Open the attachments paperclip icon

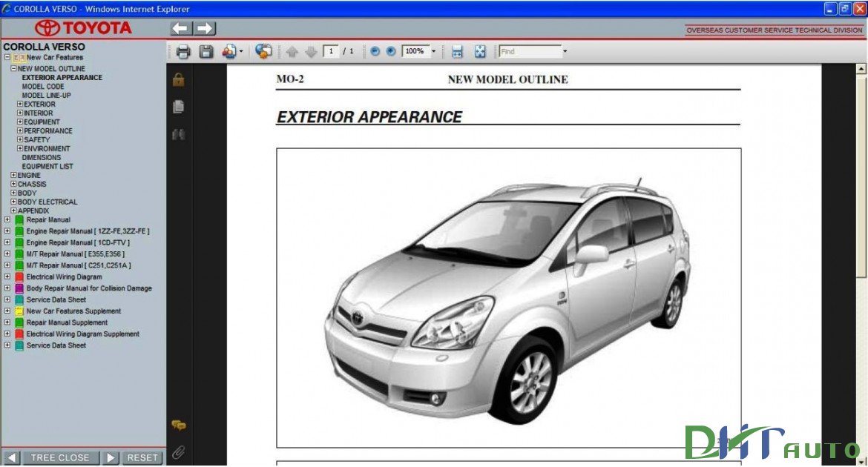(178, 452)
